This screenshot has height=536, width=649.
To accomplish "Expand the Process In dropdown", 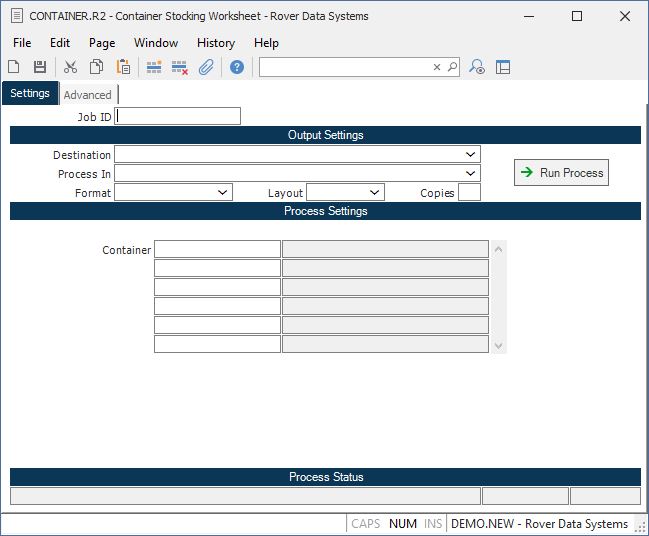I will [x=470, y=174].
